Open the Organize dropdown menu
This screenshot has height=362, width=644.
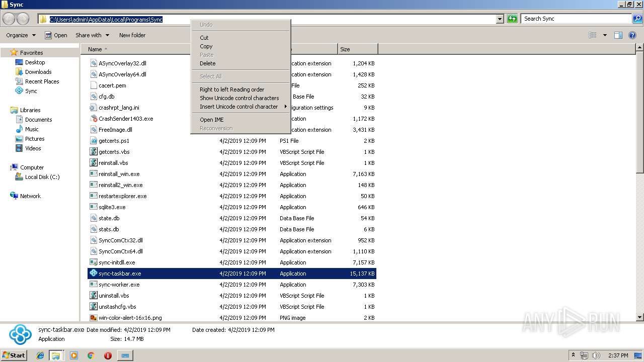(21, 35)
